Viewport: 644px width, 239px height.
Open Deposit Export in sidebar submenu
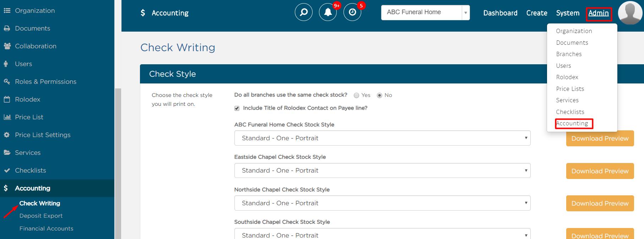(41, 216)
